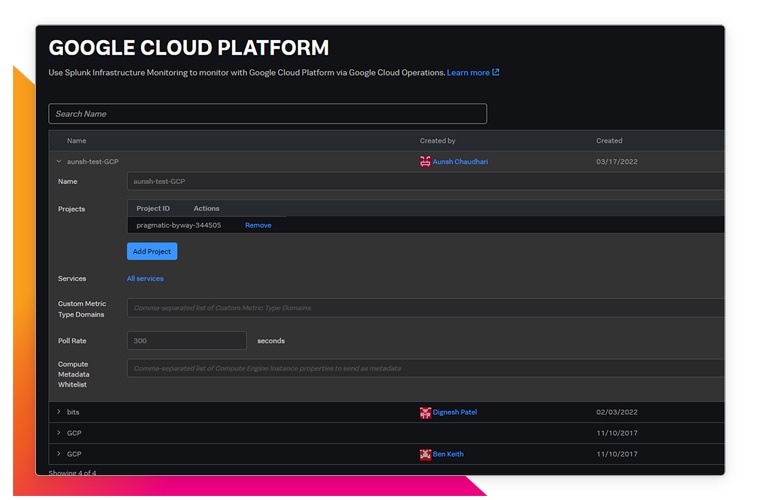Click the bits row name
This screenshot has height=500, width=760.
coord(73,412)
